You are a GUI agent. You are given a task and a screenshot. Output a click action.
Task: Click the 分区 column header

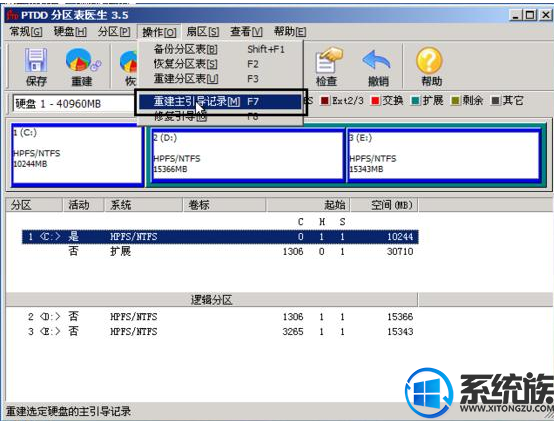pyautogui.click(x=34, y=205)
